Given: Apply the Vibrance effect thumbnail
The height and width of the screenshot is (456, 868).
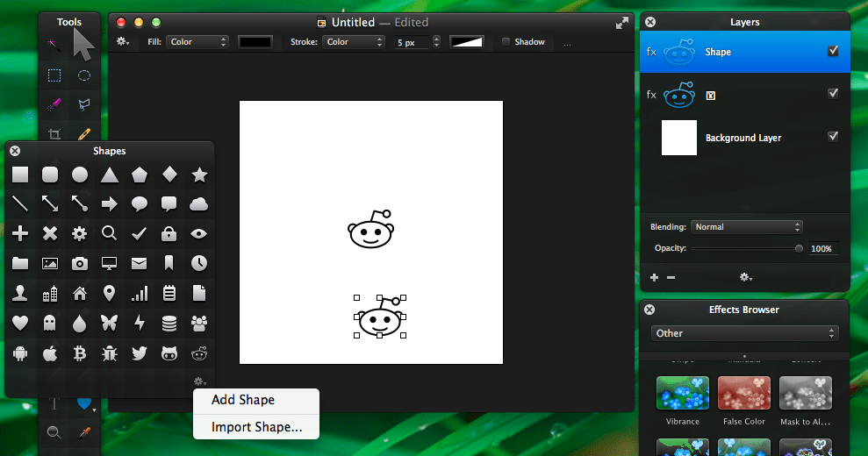Looking at the screenshot, I should (683, 393).
